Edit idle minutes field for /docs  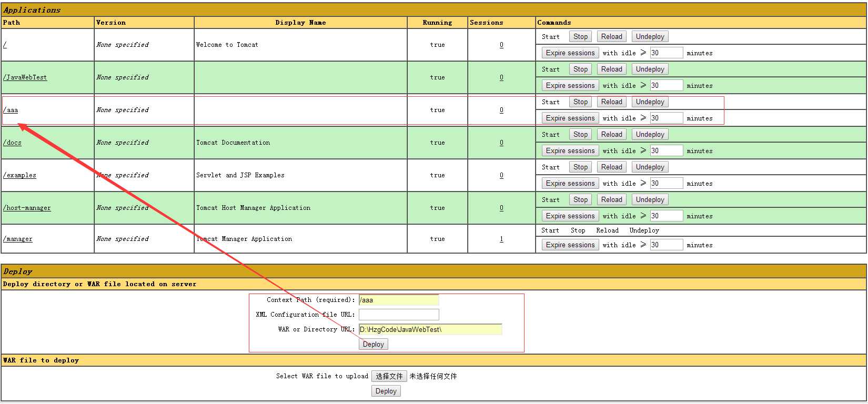tap(667, 150)
